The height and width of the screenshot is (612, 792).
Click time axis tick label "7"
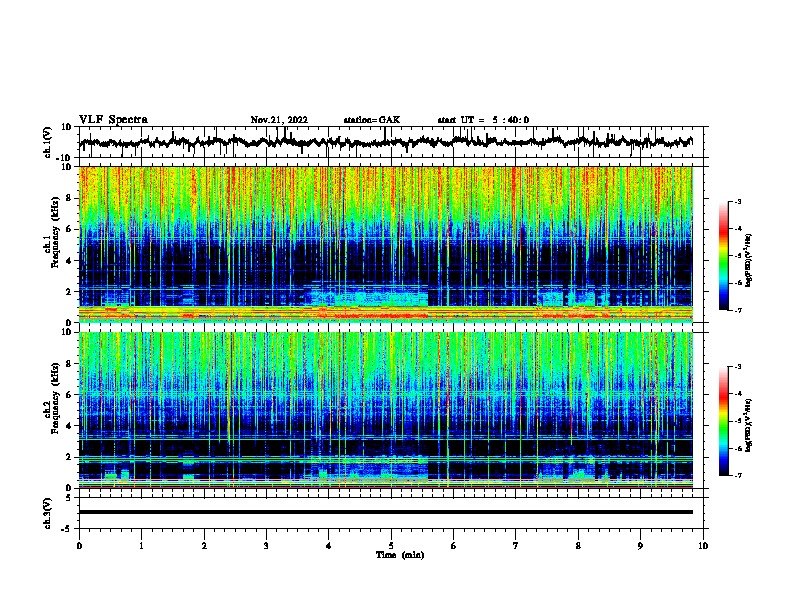[516, 546]
